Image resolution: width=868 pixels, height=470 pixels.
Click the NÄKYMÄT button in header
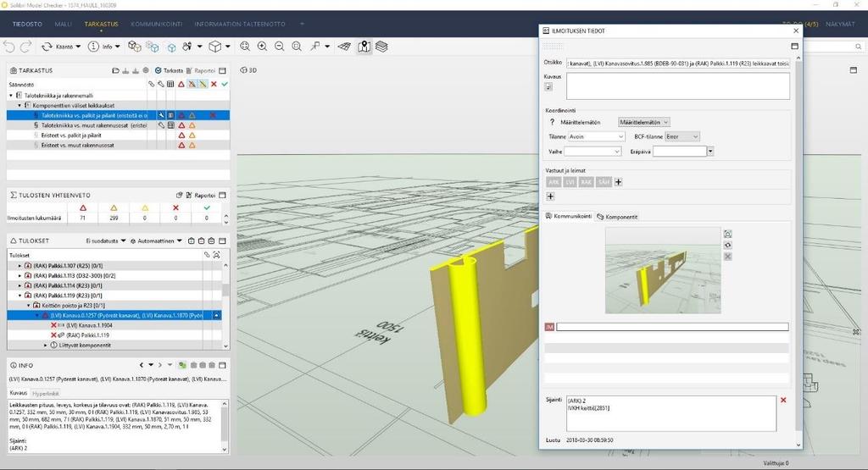pos(840,24)
